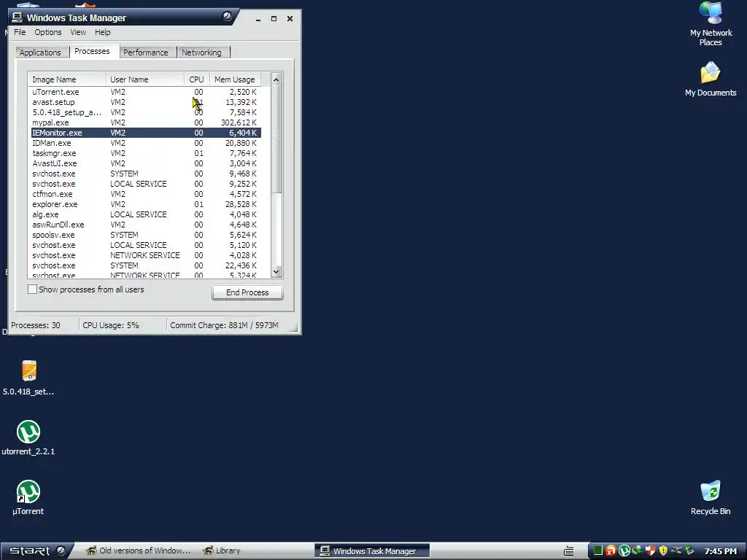Click the Internet Download Manager tray icon
The image size is (747, 560).
coord(637,551)
